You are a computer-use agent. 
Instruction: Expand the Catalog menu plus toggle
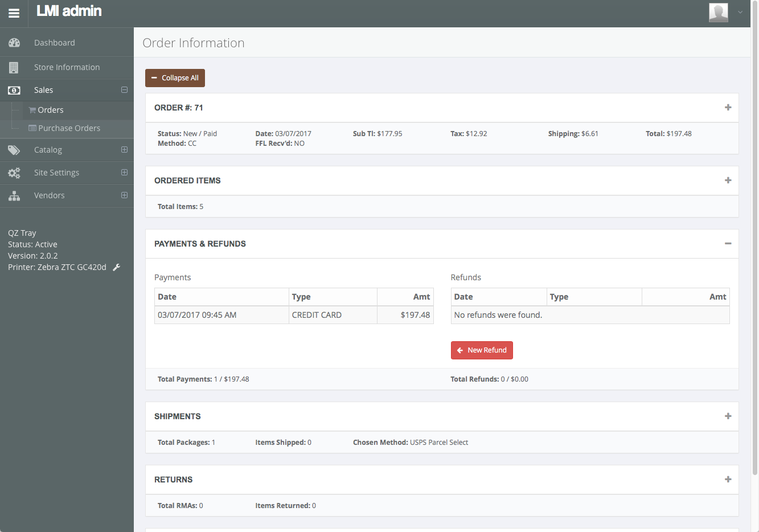tap(124, 150)
